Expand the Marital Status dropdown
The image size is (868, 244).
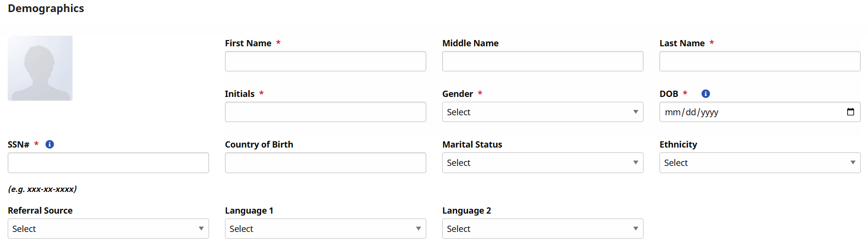coord(542,163)
